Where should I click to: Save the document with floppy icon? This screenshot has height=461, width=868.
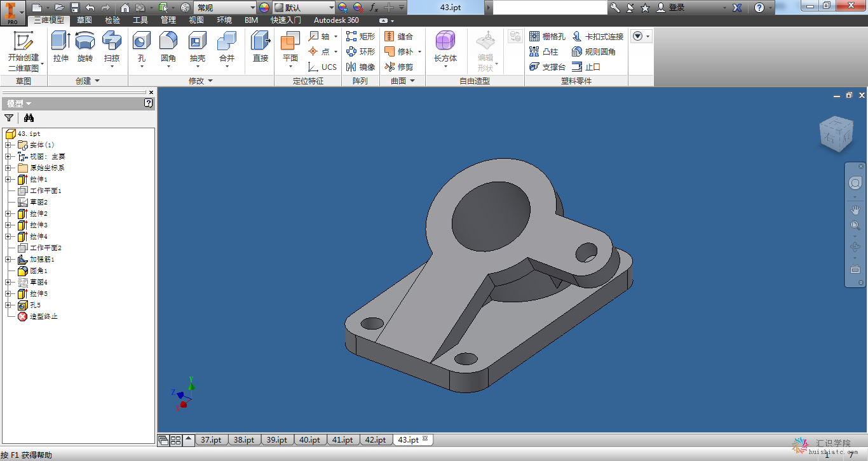click(x=75, y=8)
